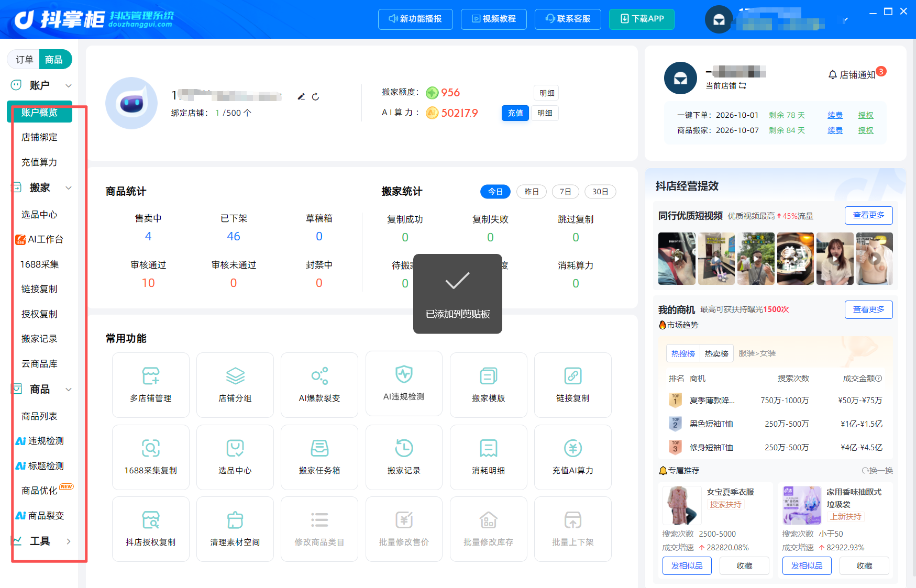Viewport: 916px width, 588px height.
Task: Open the 清理素材空间 icon tile
Action: pos(235,520)
